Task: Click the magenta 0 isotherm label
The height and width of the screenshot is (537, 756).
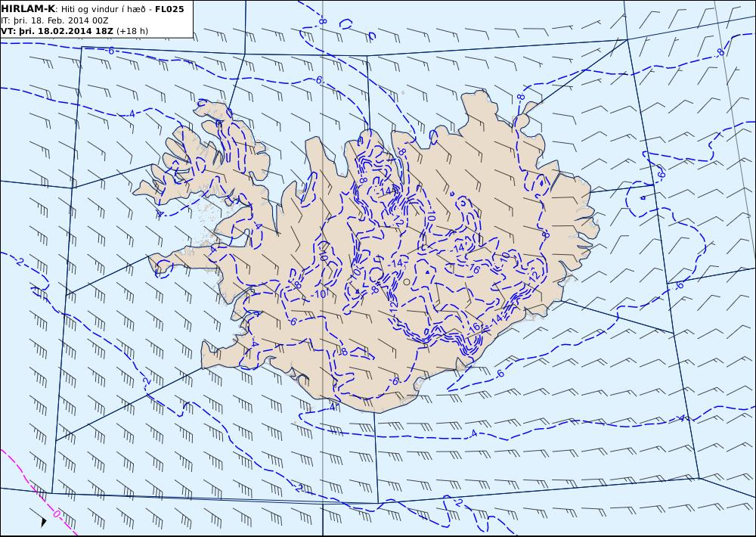Action: tap(57, 514)
